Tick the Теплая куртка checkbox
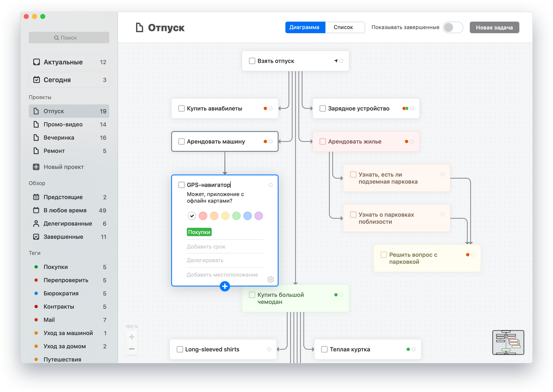 (x=324, y=349)
